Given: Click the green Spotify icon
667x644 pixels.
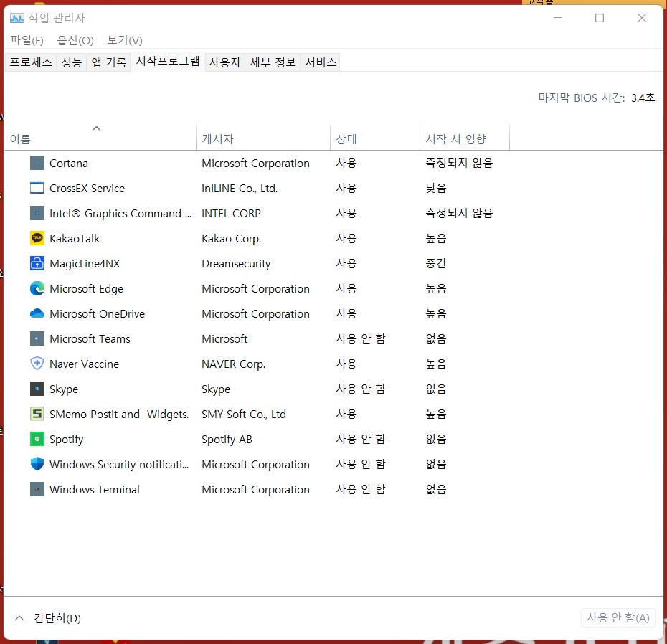Looking at the screenshot, I should [37, 439].
